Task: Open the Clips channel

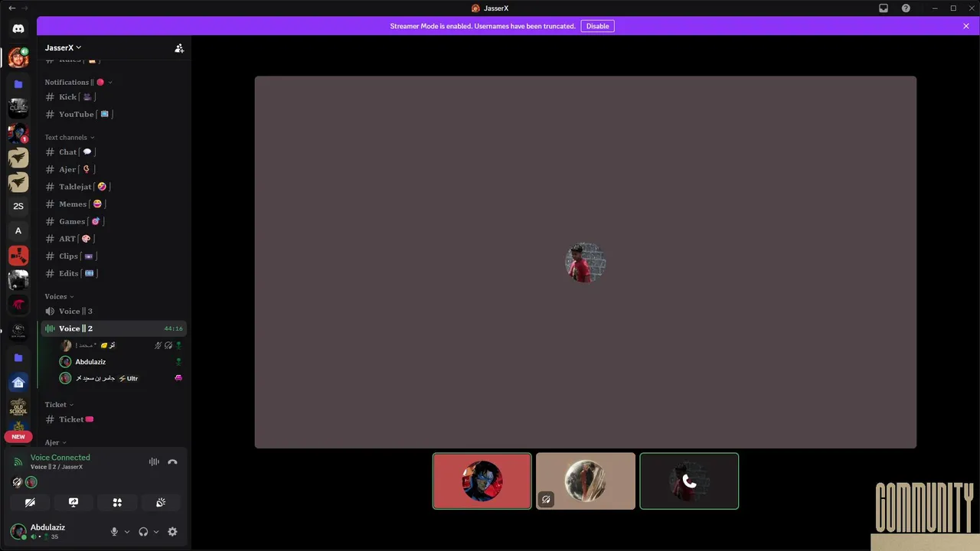Action: coord(114,256)
